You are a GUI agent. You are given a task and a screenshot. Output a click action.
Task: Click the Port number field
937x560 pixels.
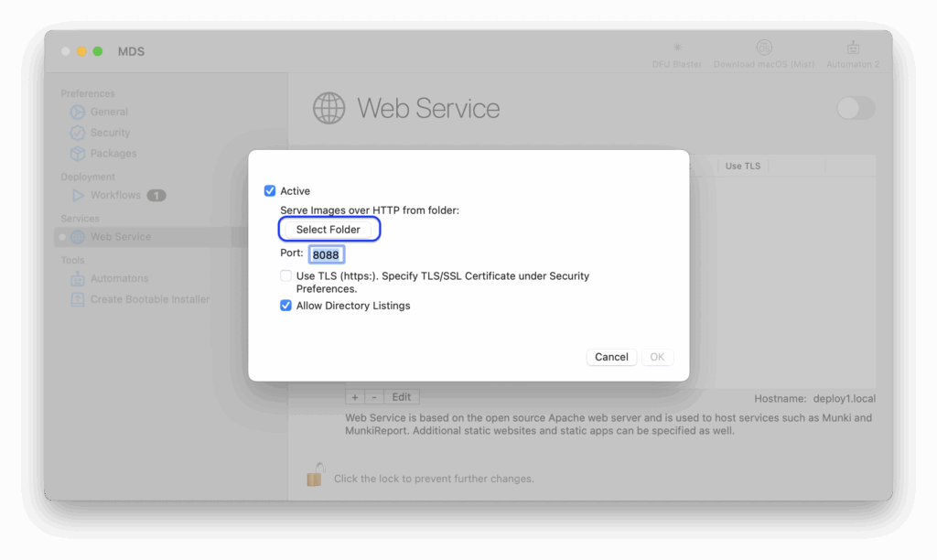[x=327, y=254]
